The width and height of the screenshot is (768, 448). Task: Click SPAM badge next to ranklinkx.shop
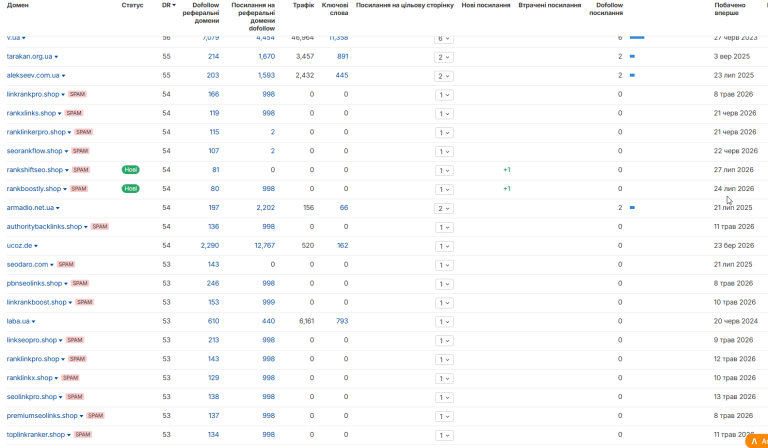[71, 378]
